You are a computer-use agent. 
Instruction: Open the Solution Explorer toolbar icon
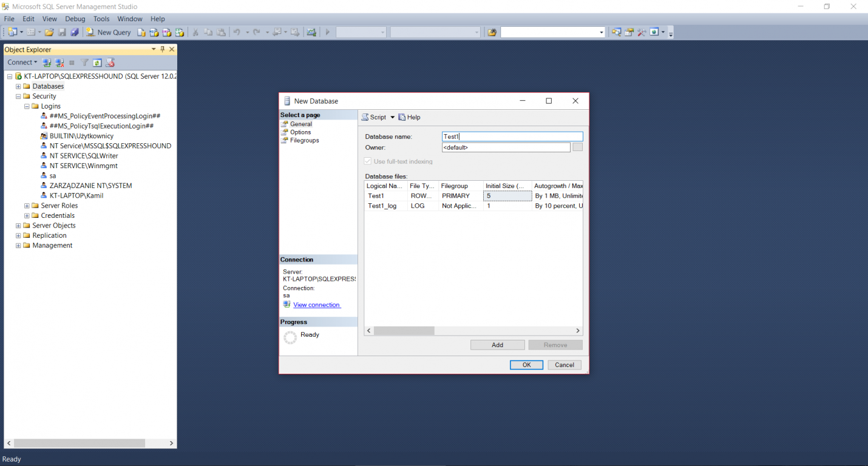pyautogui.click(x=616, y=32)
